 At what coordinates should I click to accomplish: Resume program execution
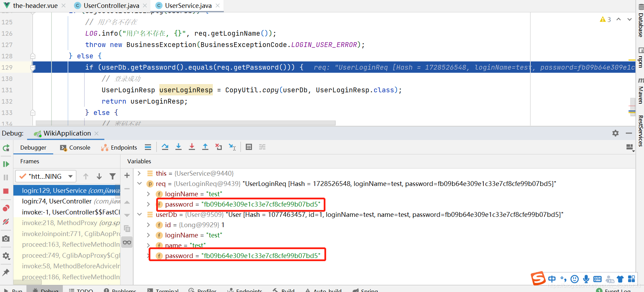point(6,164)
